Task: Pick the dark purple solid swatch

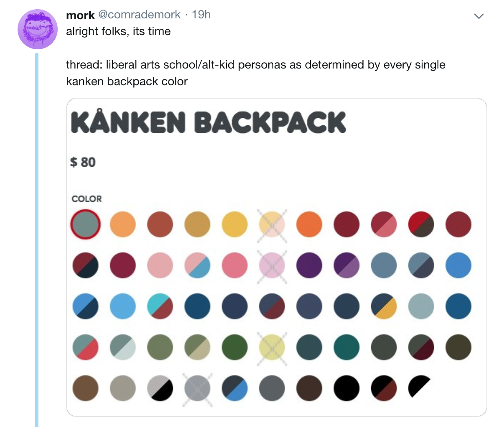Action: coord(309,265)
